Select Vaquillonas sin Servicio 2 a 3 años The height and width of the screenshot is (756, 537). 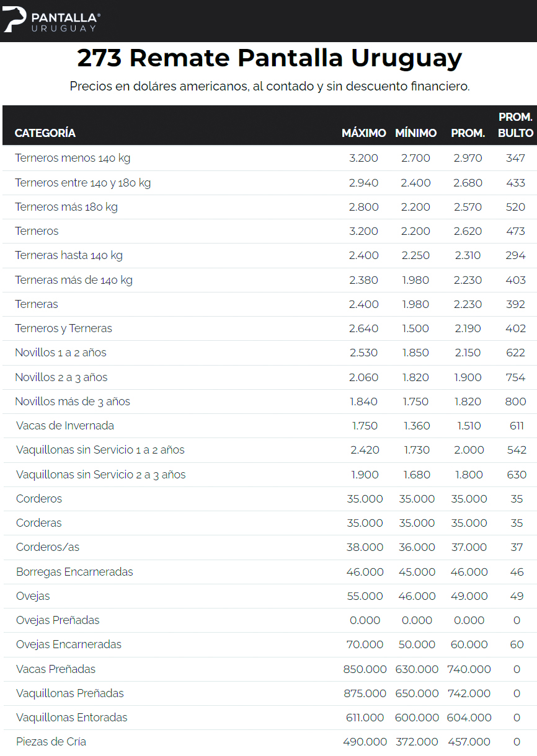100,475
